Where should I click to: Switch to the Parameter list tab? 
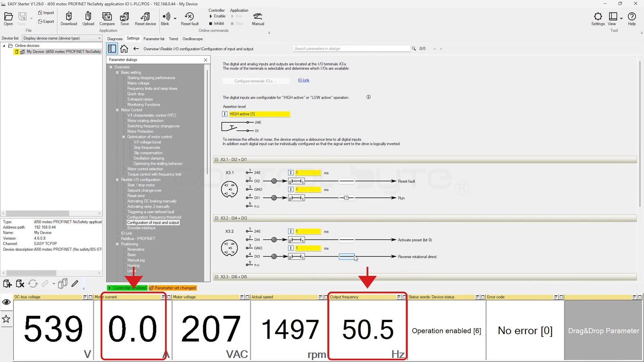pos(154,39)
